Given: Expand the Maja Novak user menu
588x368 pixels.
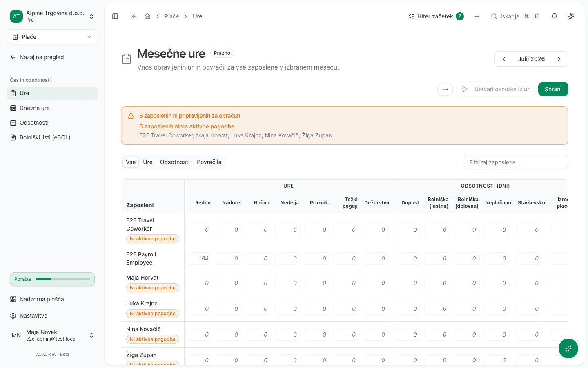Looking at the screenshot, I should (x=52, y=335).
